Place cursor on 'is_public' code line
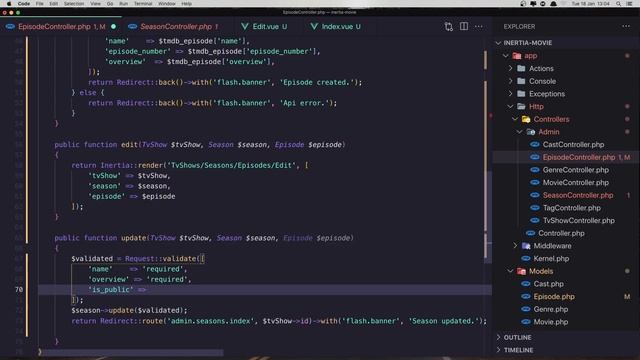Screen dimensions: 640x360 264,289
